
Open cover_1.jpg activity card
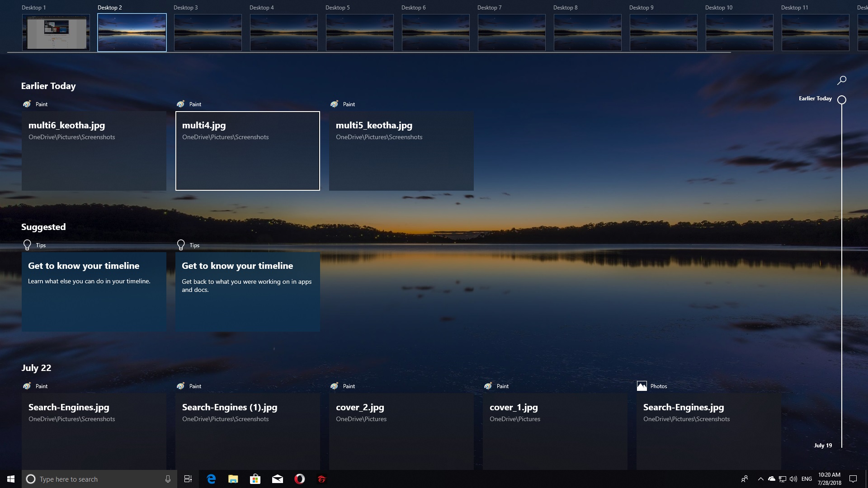[x=555, y=432]
